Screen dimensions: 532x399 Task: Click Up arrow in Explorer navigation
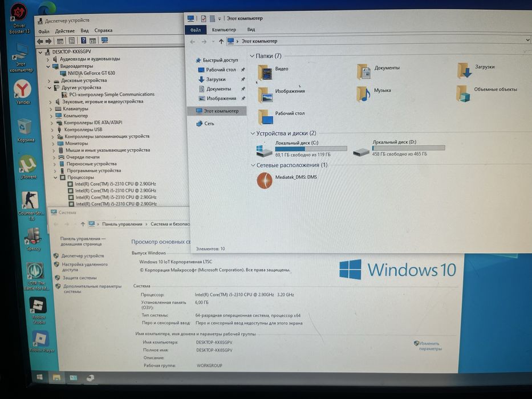click(221, 42)
